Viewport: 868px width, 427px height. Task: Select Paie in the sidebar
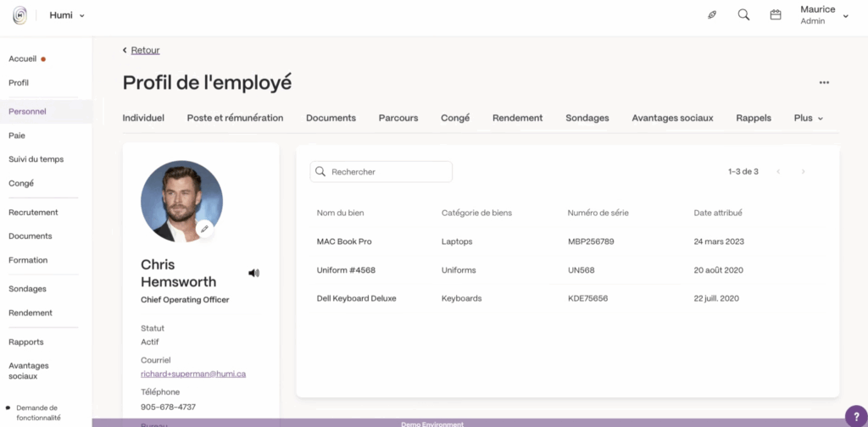[18, 136]
